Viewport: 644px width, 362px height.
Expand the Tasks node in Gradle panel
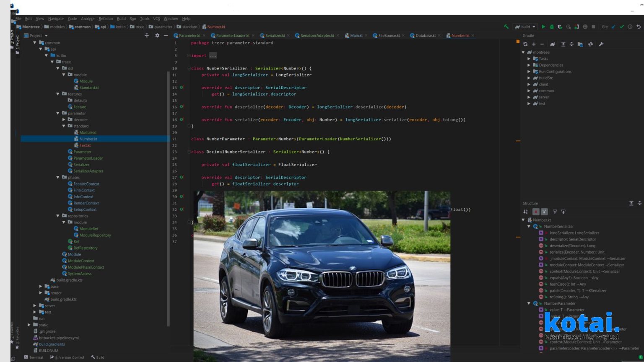(x=529, y=59)
